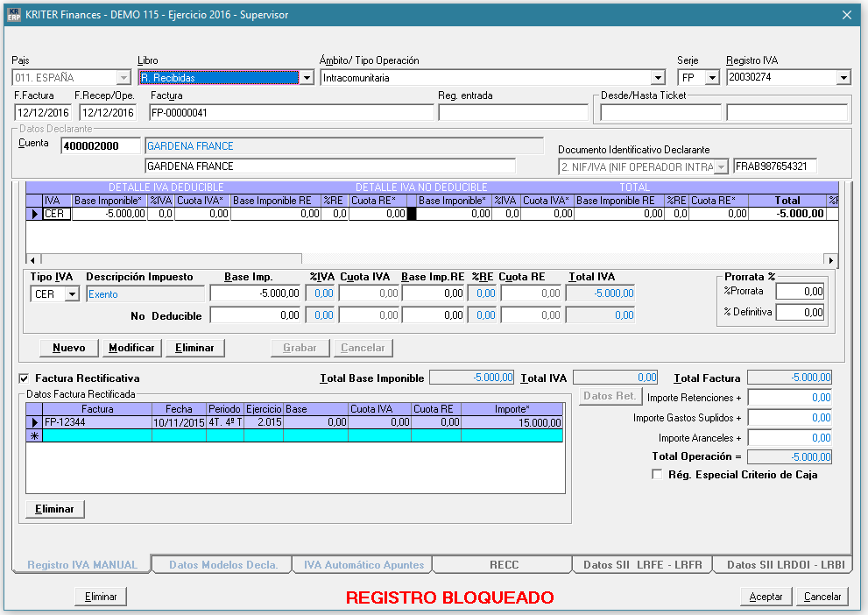Click the F.Factura date field

click(43, 113)
